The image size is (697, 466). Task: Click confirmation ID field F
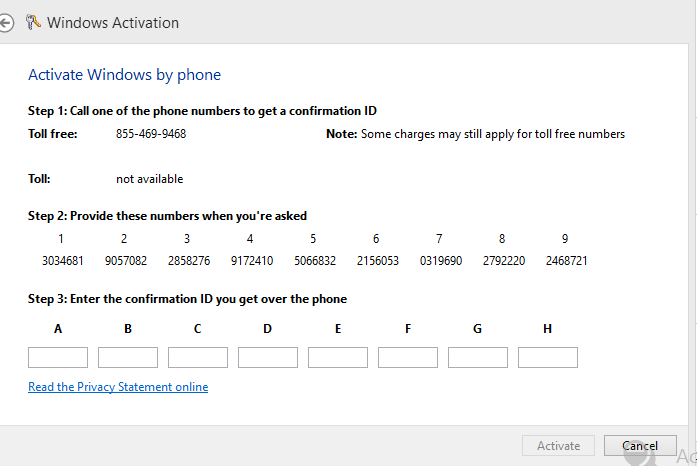pyautogui.click(x=408, y=358)
